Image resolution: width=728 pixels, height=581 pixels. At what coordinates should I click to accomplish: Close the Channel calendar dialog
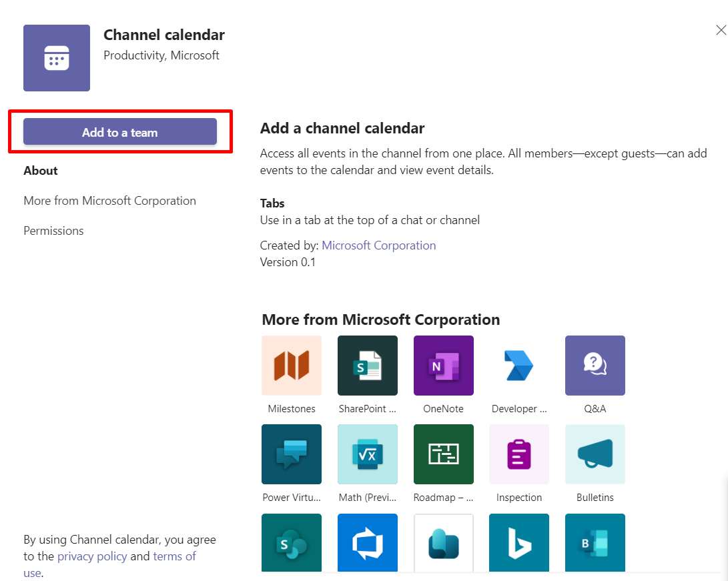tap(721, 30)
